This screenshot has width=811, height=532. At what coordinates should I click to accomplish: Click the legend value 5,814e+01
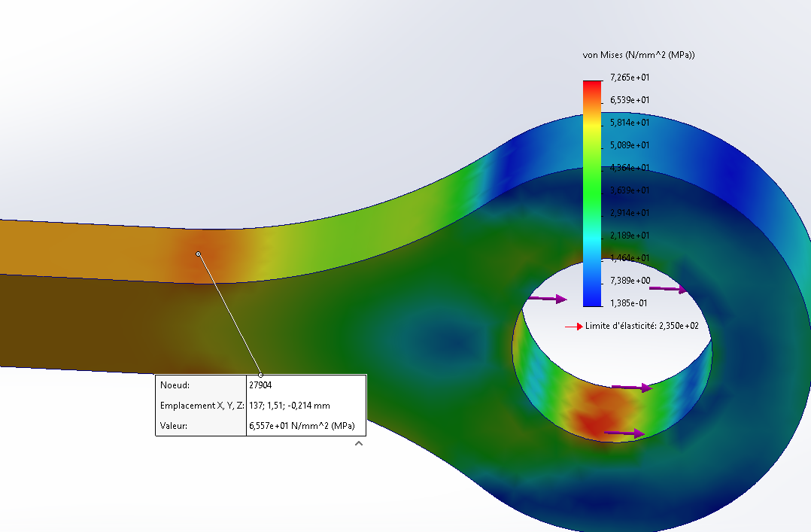pyautogui.click(x=630, y=123)
